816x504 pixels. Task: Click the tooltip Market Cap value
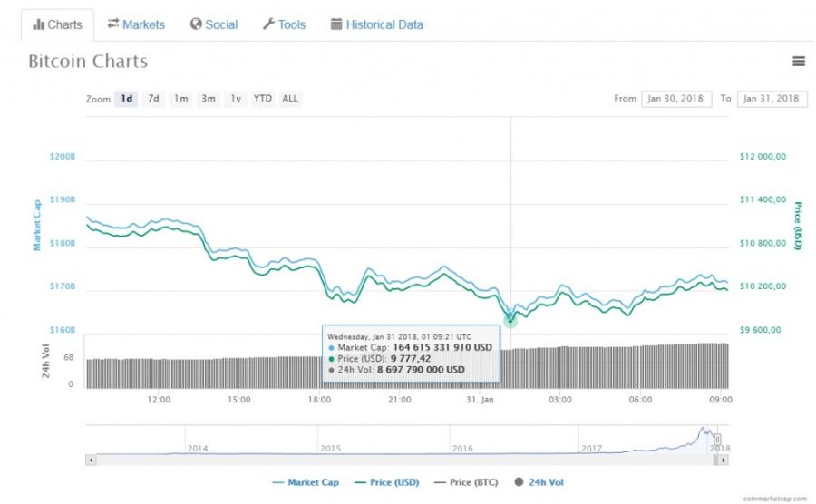[442, 347]
